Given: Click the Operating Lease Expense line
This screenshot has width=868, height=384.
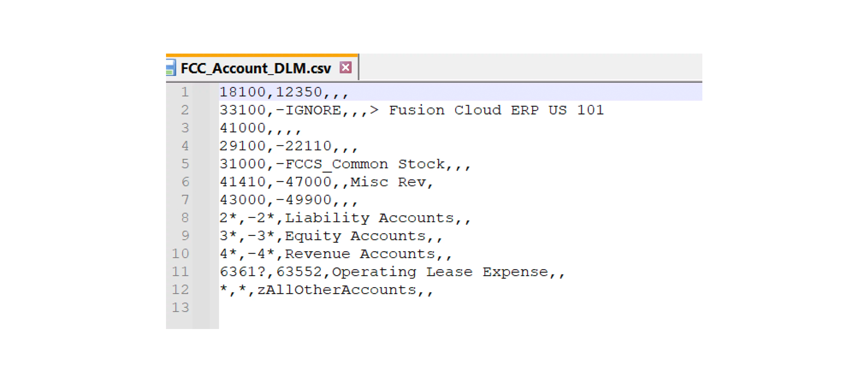Looking at the screenshot, I should pyautogui.click(x=392, y=272).
